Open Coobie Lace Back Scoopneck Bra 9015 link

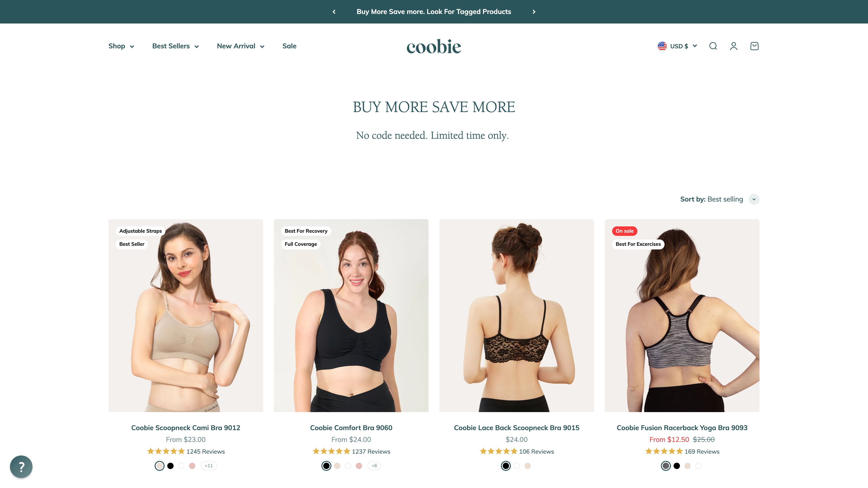click(517, 428)
